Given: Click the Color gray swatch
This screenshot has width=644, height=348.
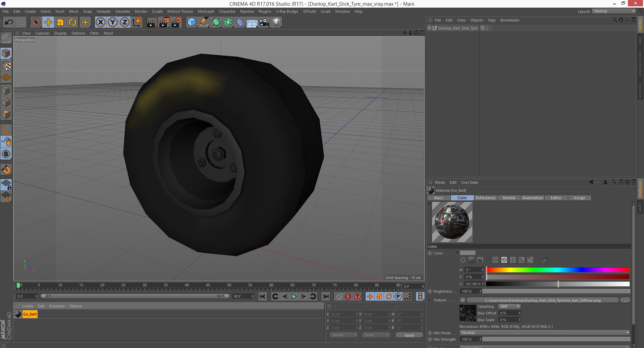Looking at the screenshot, I should point(468,253).
